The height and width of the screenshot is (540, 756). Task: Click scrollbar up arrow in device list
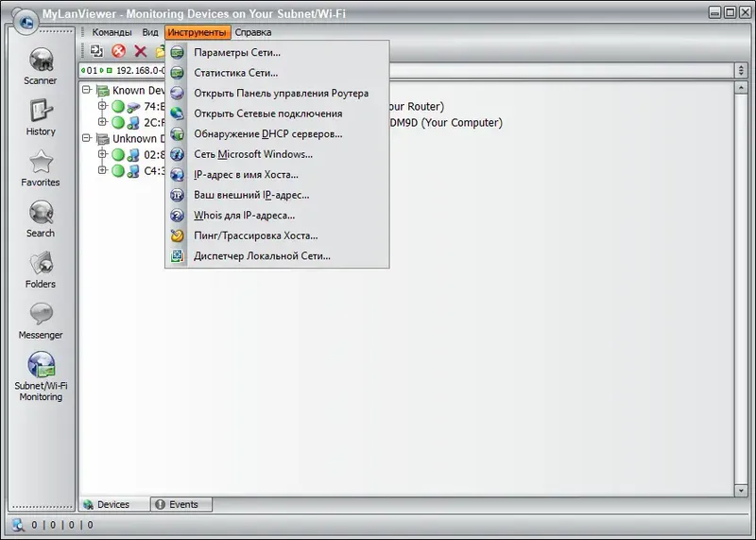741,88
